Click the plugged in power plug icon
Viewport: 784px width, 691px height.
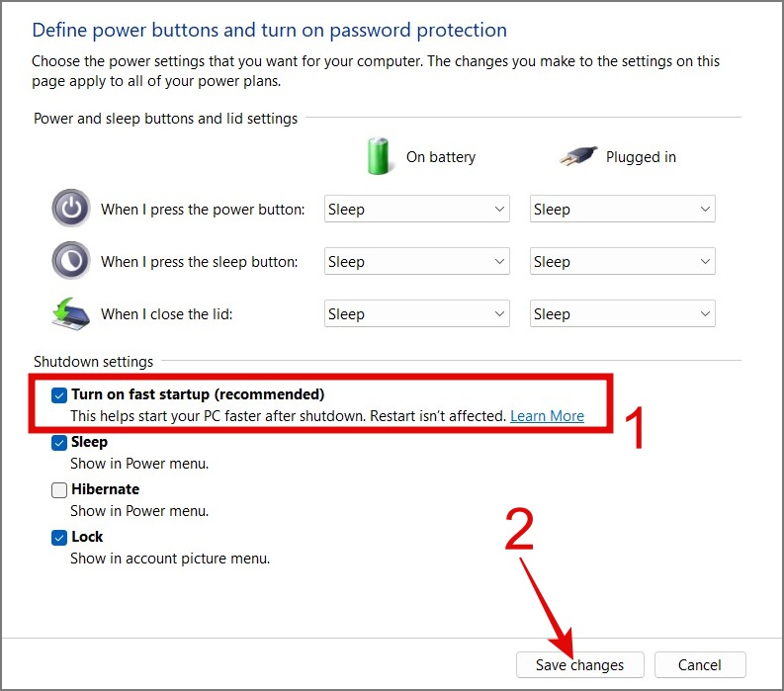[577, 156]
